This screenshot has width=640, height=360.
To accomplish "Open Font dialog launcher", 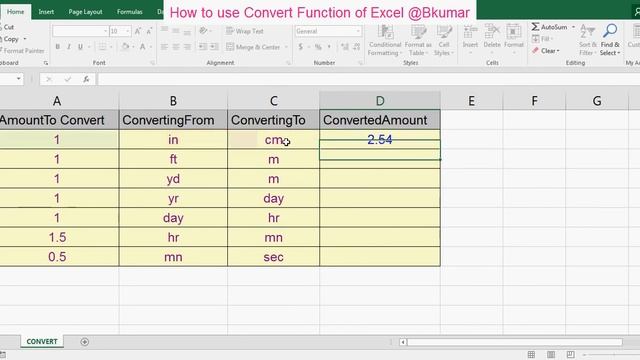I will pyautogui.click(x=153, y=63).
